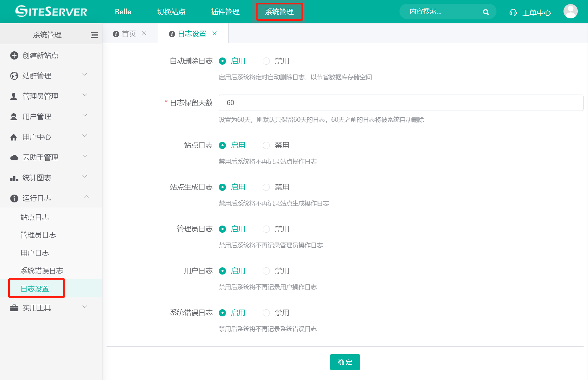Select 禁用 for 站点日志

click(266, 145)
